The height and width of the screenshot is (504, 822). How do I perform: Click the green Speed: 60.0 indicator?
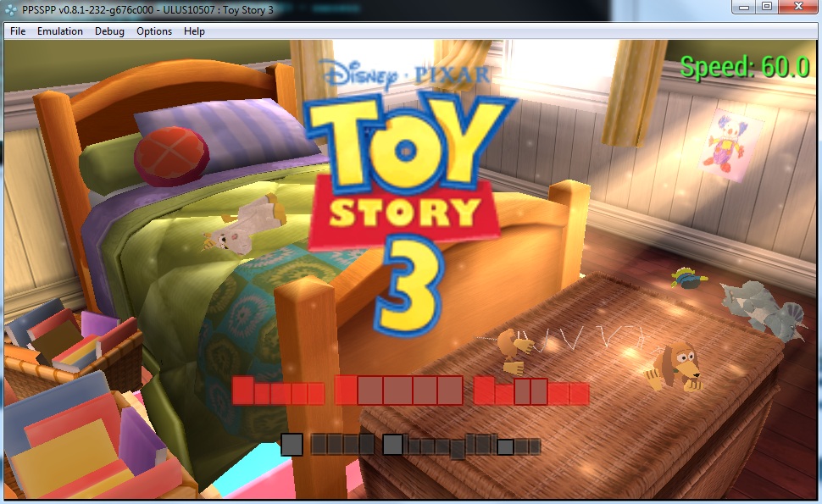coord(745,67)
